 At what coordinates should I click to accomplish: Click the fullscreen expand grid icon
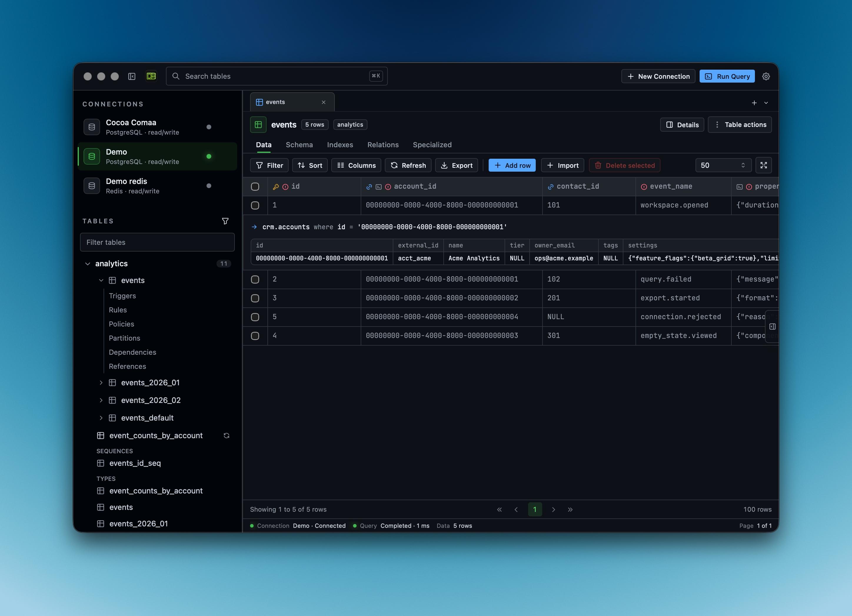763,165
